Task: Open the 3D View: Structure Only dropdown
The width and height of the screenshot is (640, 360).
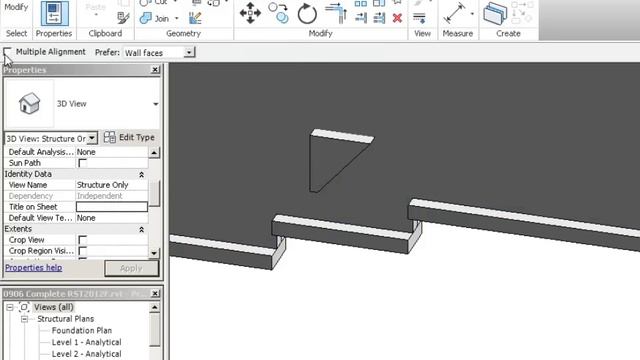Action: 92,138
